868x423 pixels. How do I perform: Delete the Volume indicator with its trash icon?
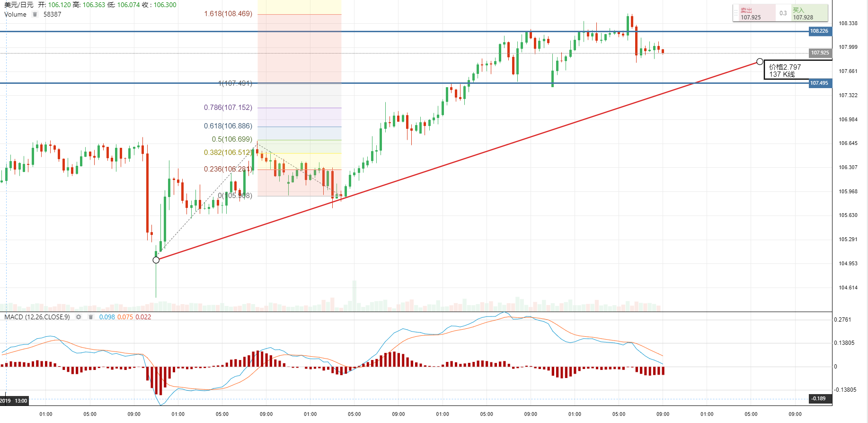(x=35, y=14)
